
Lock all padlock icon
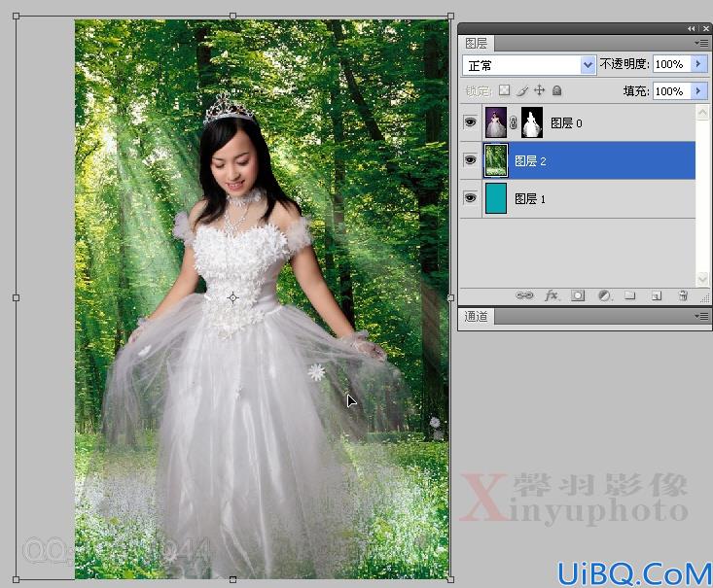point(556,90)
